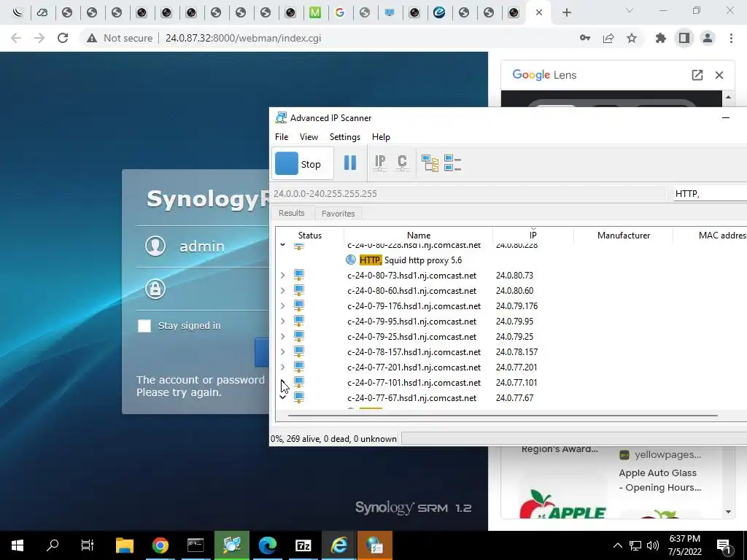Open the Chrome Extensions puzzle icon
Screen dimensions: 747x560
tap(661, 38)
